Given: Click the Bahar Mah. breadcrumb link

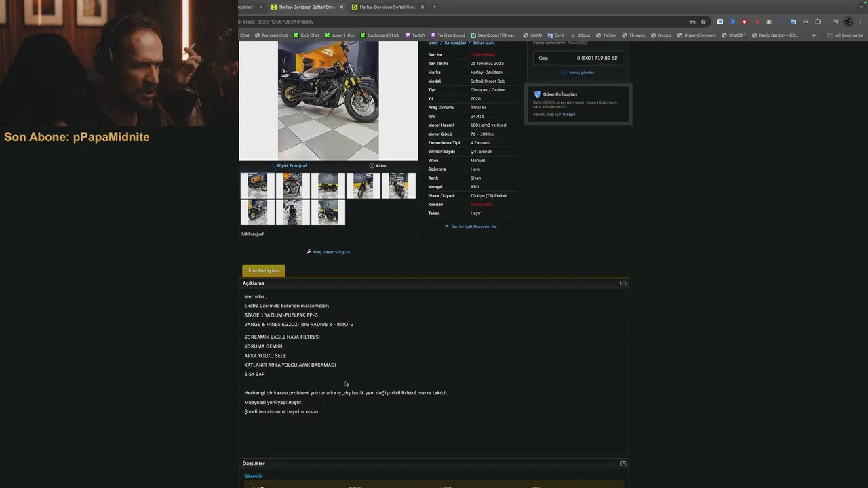Looking at the screenshot, I should click(x=484, y=43).
